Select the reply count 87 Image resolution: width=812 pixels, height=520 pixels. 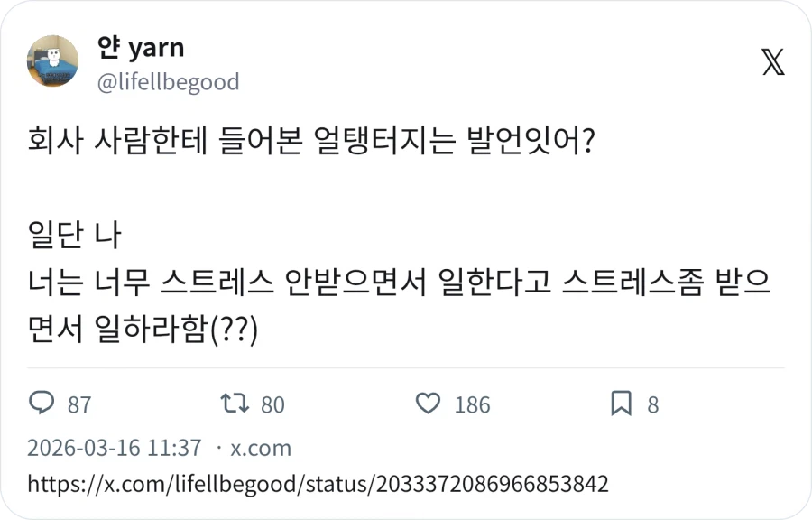point(79,405)
